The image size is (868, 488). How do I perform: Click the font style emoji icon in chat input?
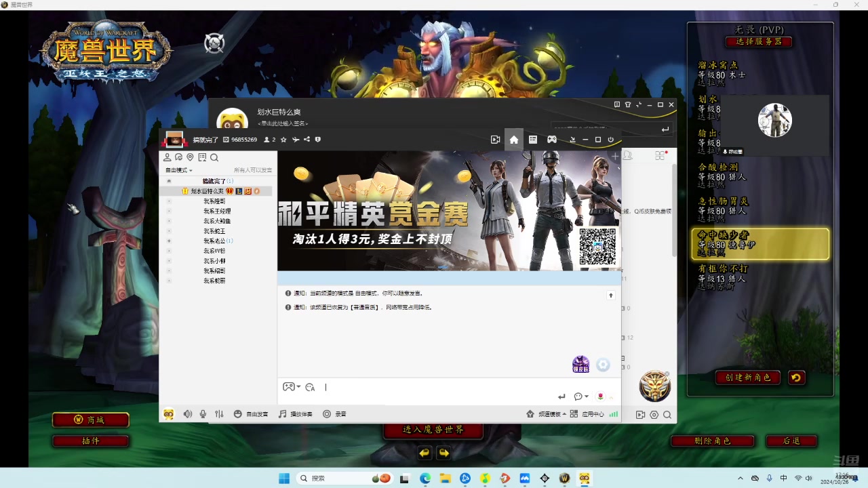tap(311, 387)
